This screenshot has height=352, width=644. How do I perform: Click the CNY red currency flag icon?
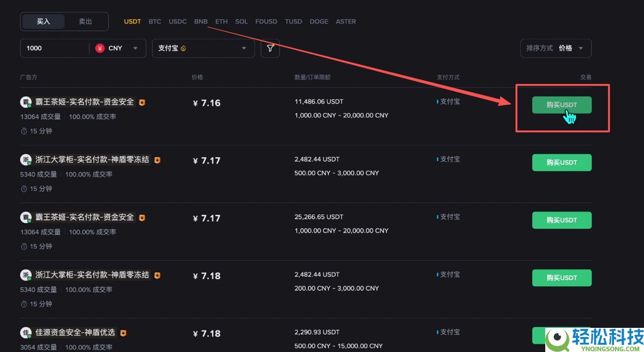pos(99,48)
